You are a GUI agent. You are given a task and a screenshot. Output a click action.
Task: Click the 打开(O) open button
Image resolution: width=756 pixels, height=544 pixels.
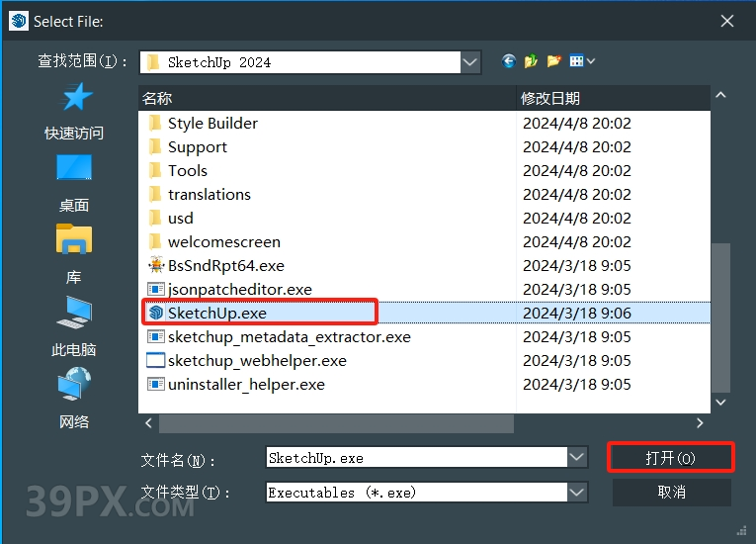[x=671, y=457]
